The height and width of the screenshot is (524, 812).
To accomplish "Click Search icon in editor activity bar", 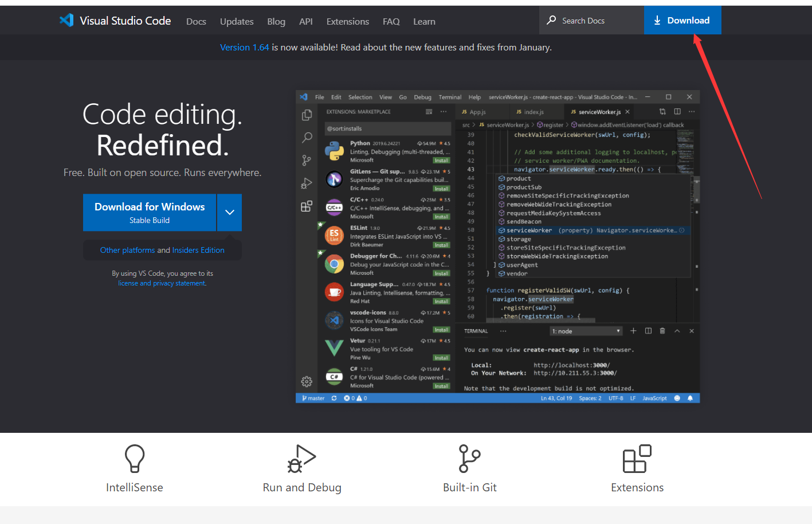I will coord(307,138).
